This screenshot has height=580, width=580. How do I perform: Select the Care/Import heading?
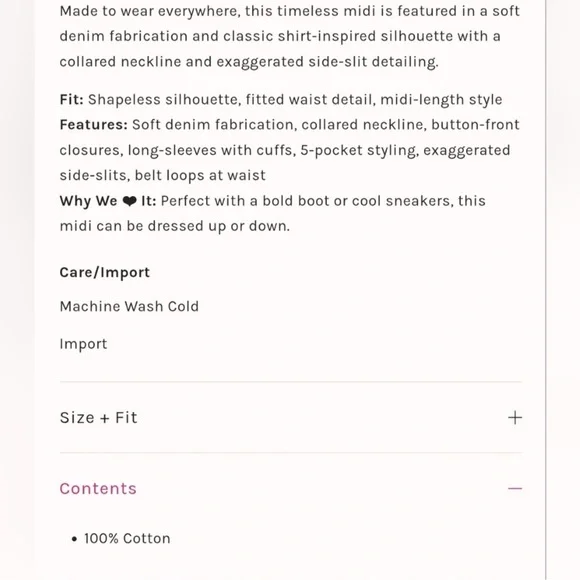(105, 273)
